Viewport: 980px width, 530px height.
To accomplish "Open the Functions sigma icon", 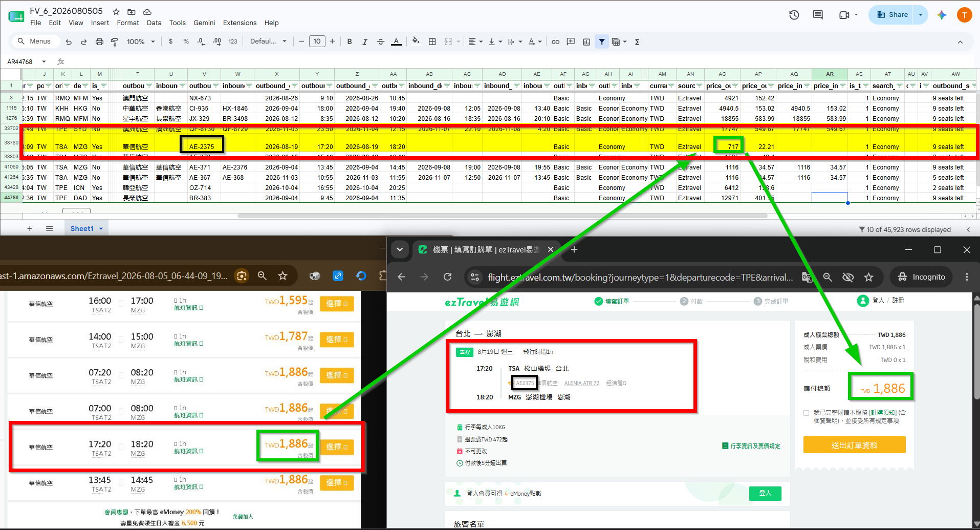I will (x=637, y=42).
